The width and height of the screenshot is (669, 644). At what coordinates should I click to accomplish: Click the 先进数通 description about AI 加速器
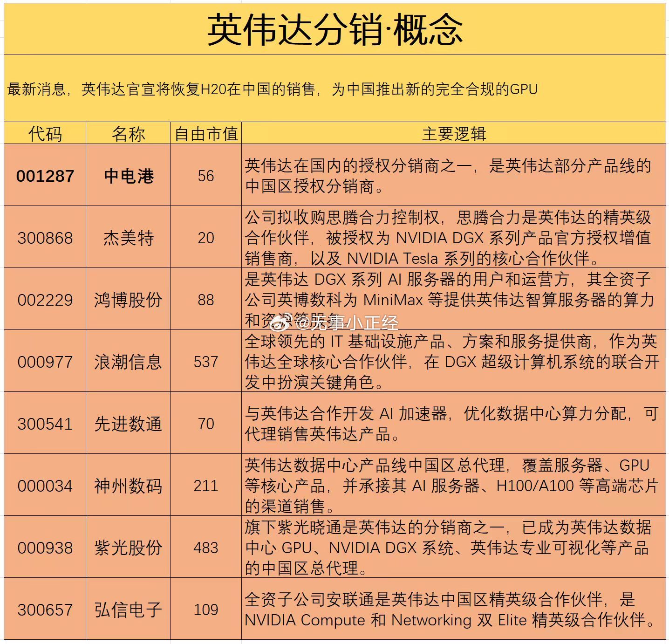pos(454,423)
